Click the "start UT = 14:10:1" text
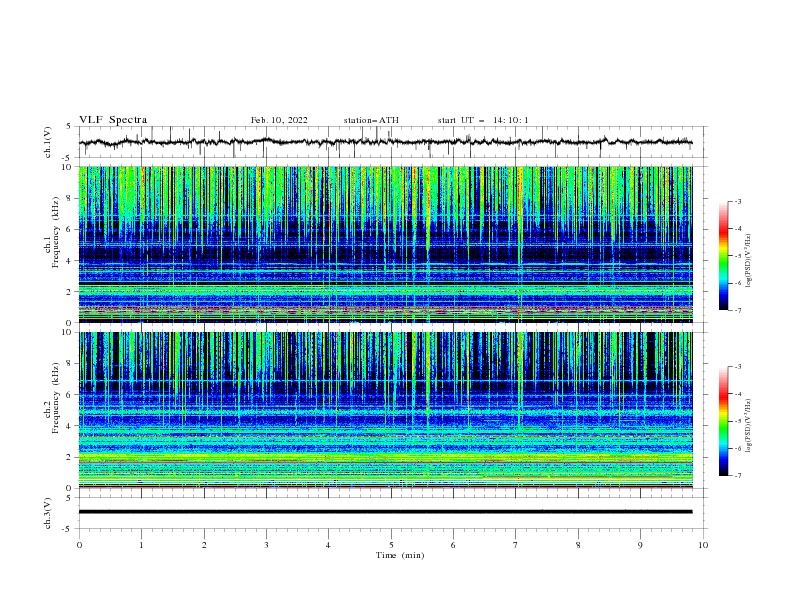The image size is (792, 612). 483,120
